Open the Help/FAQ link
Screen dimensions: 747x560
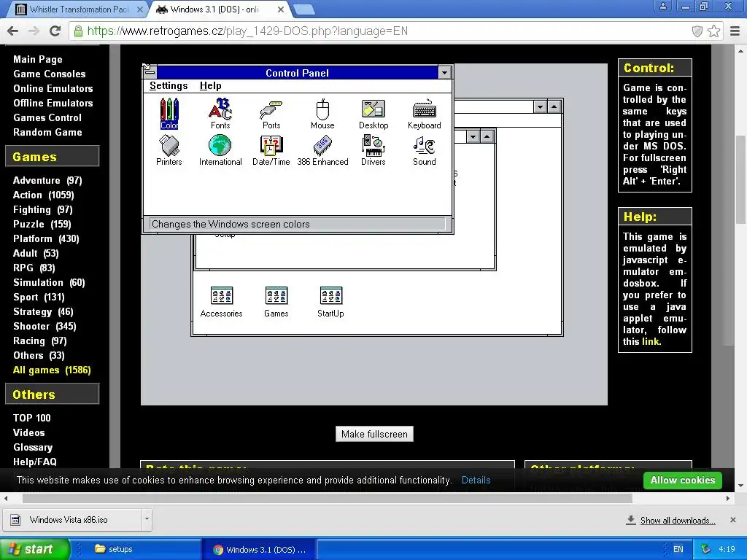click(35, 462)
